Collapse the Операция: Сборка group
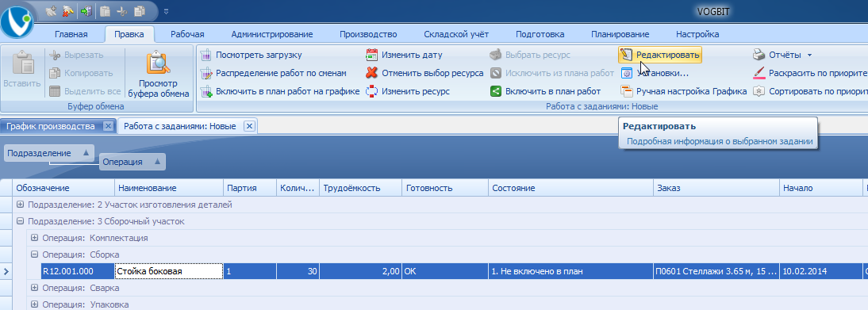 click(x=35, y=254)
